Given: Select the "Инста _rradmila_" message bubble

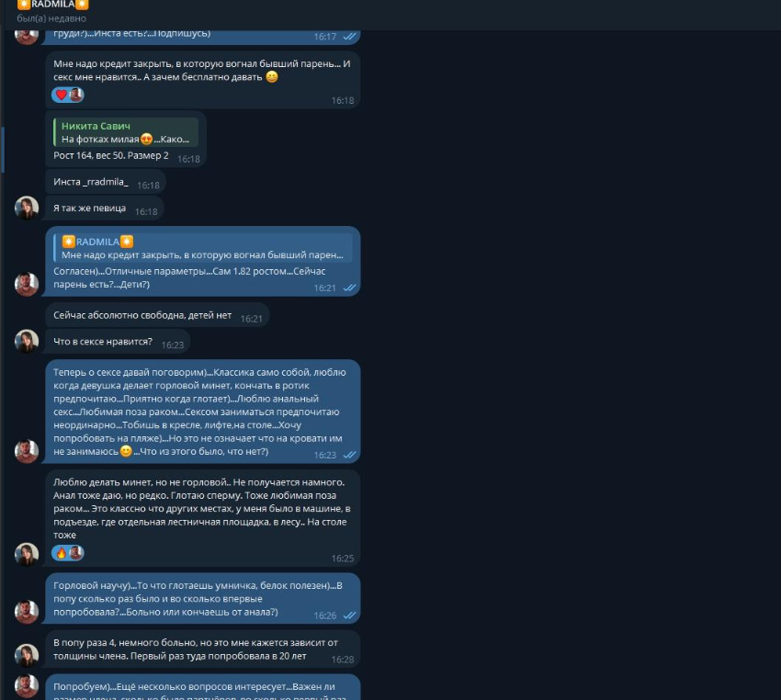Looking at the screenshot, I should click(106, 182).
